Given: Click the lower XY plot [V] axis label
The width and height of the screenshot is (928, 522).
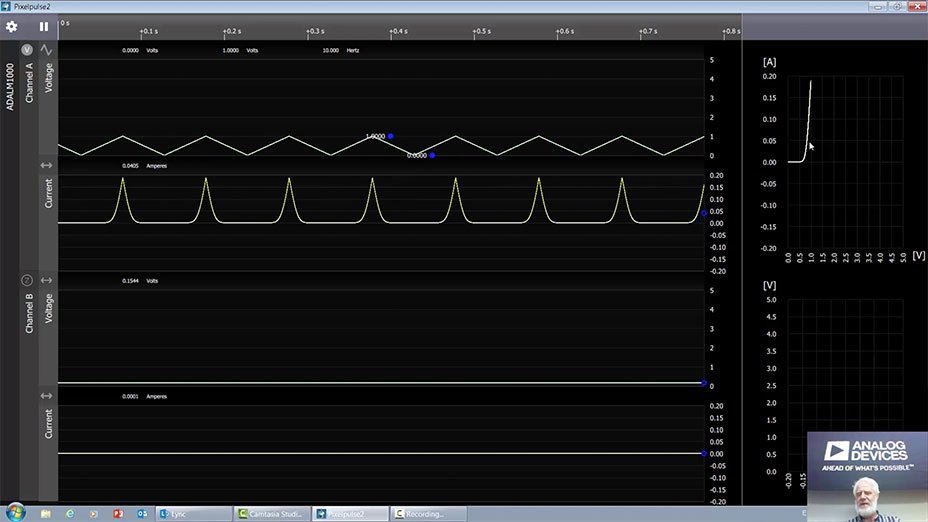Looking at the screenshot, I should (769, 285).
